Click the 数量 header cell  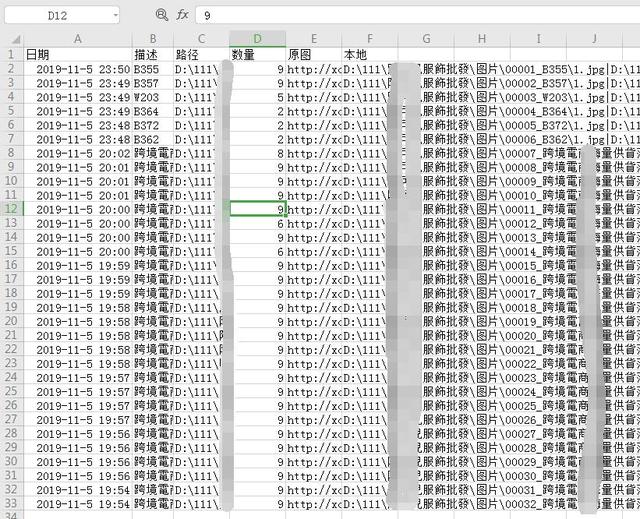pyautogui.click(x=258, y=54)
